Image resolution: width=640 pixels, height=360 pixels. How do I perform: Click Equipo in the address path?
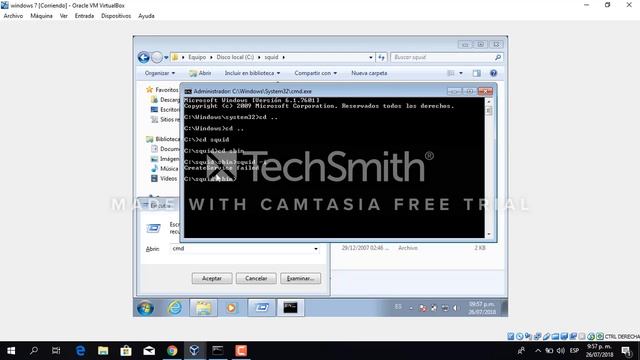pyautogui.click(x=197, y=58)
